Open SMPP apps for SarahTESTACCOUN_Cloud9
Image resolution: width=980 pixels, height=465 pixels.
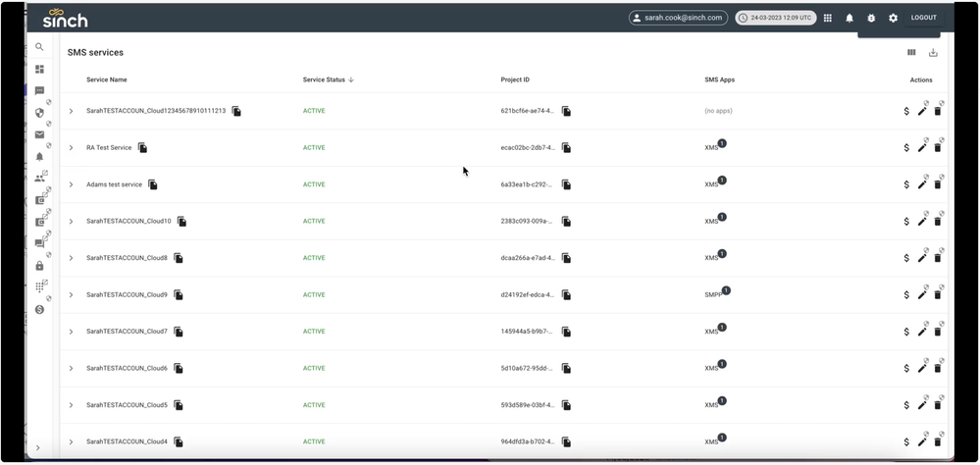point(717,293)
